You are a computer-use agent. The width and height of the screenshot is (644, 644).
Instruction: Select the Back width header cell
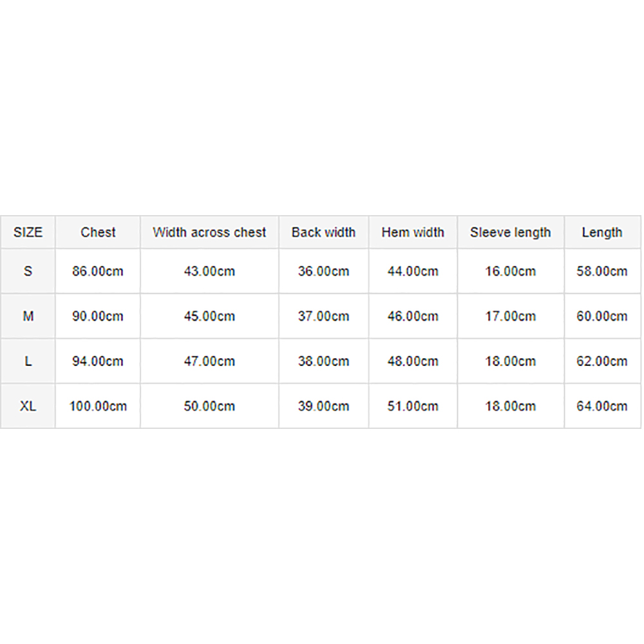(x=324, y=232)
